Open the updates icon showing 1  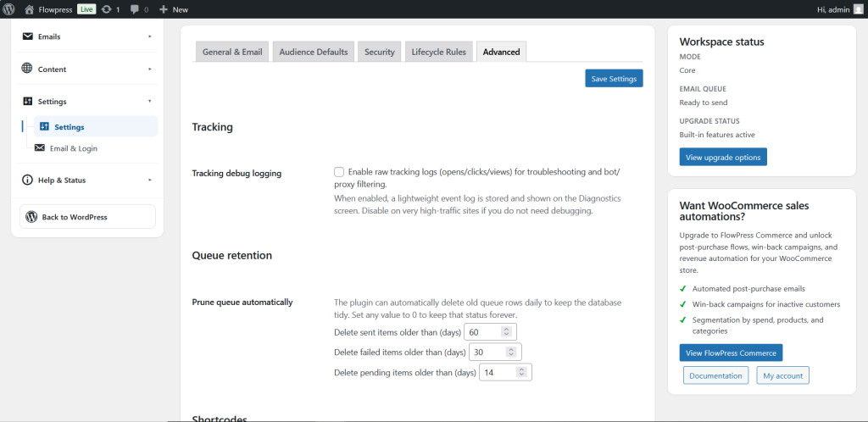[x=106, y=9]
